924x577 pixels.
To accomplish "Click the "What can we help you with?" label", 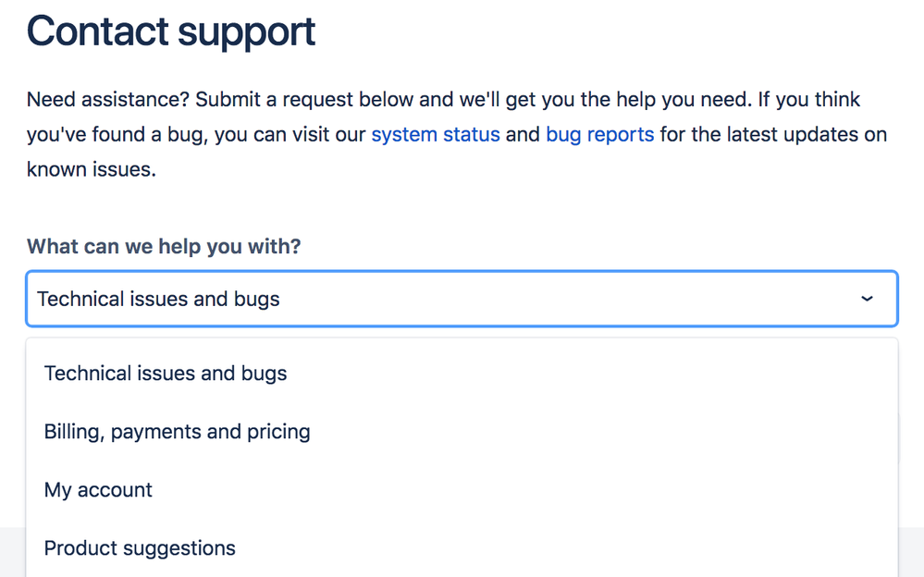I will click(x=164, y=247).
